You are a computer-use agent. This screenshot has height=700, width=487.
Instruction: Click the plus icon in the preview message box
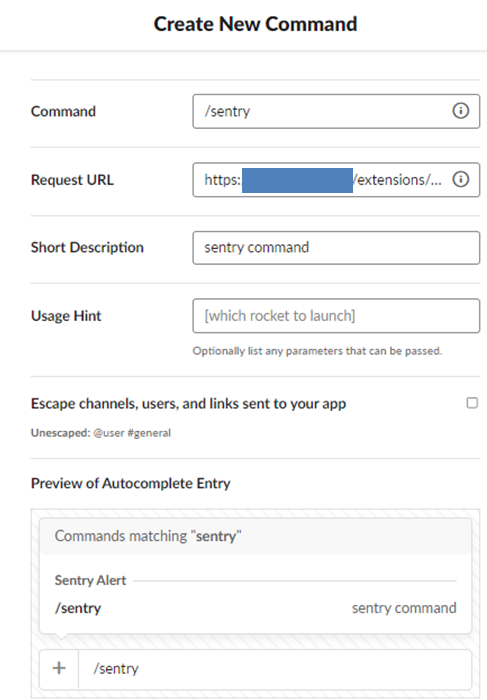[59, 668]
